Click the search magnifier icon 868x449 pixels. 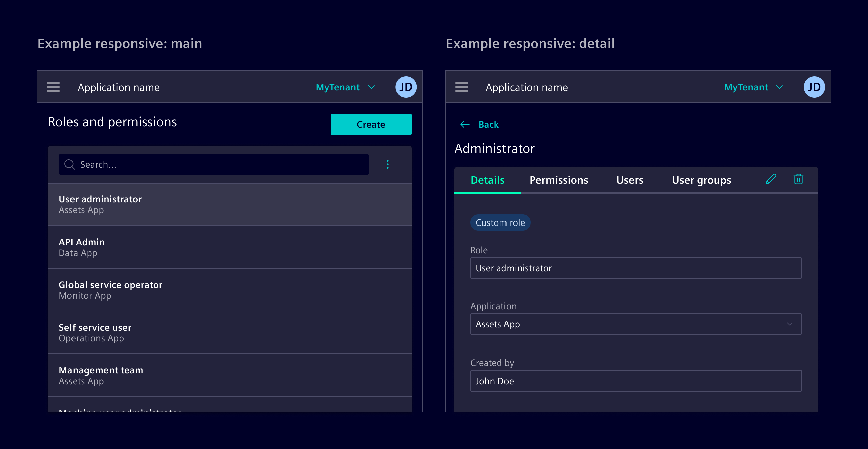point(69,164)
